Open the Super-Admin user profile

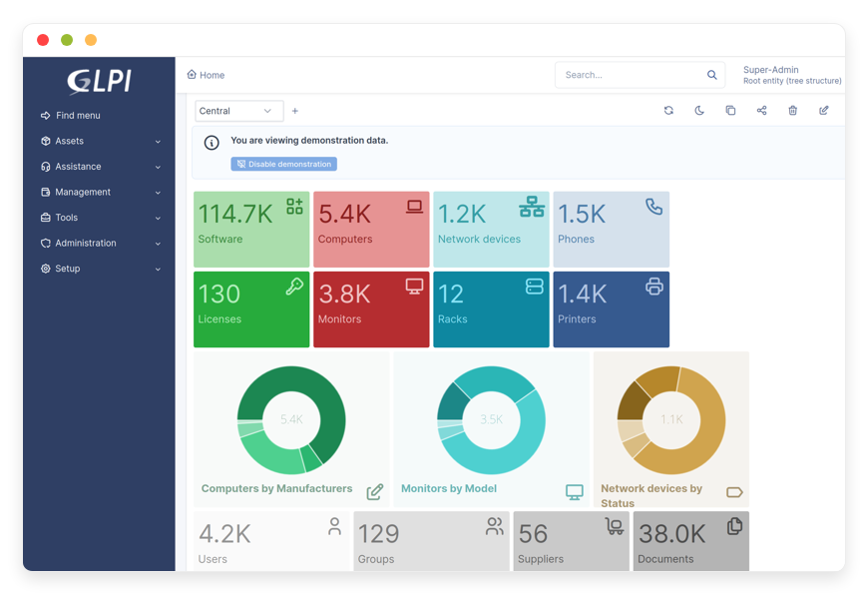pos(791,75)
